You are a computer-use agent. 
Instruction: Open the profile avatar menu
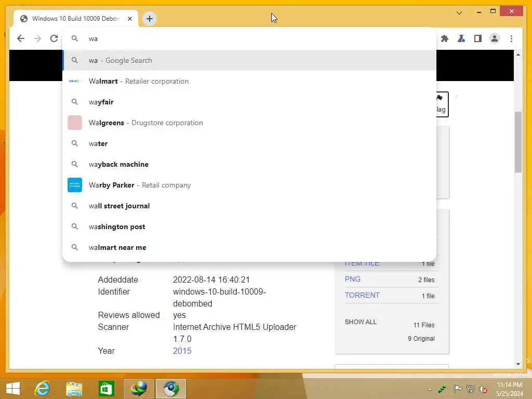[495, 38]
